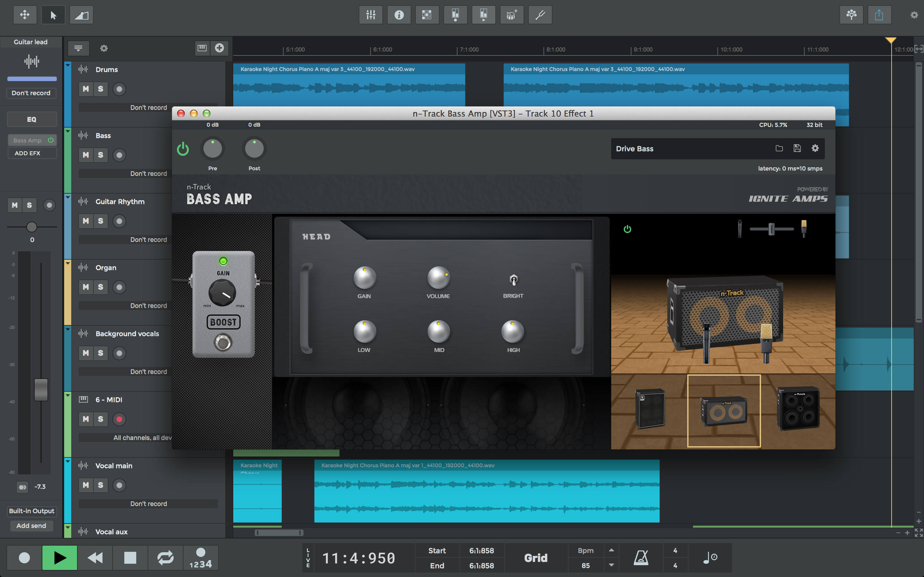Click the Save preset icon in Bass Amp
This screenshot has width=924, height=577.
(796, 148)
